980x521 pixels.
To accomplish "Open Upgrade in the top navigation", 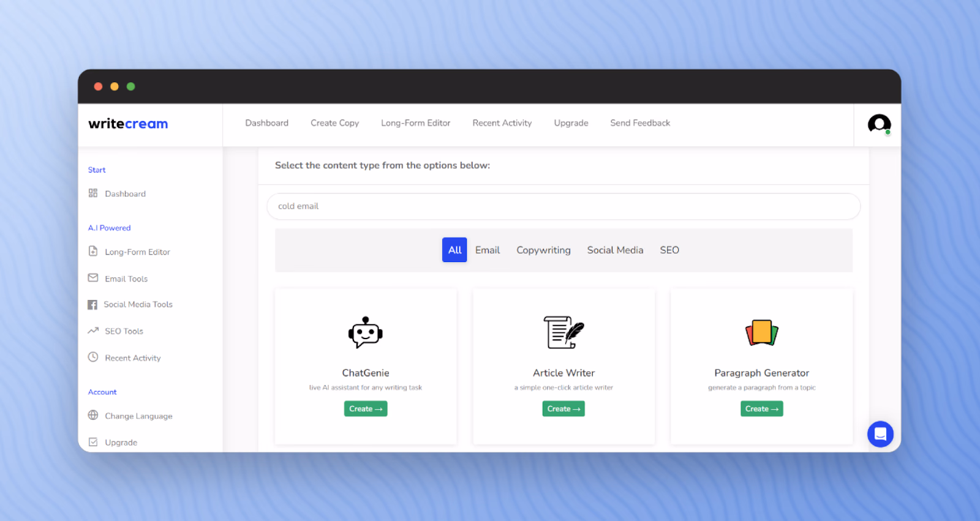I will click(571, 123).
